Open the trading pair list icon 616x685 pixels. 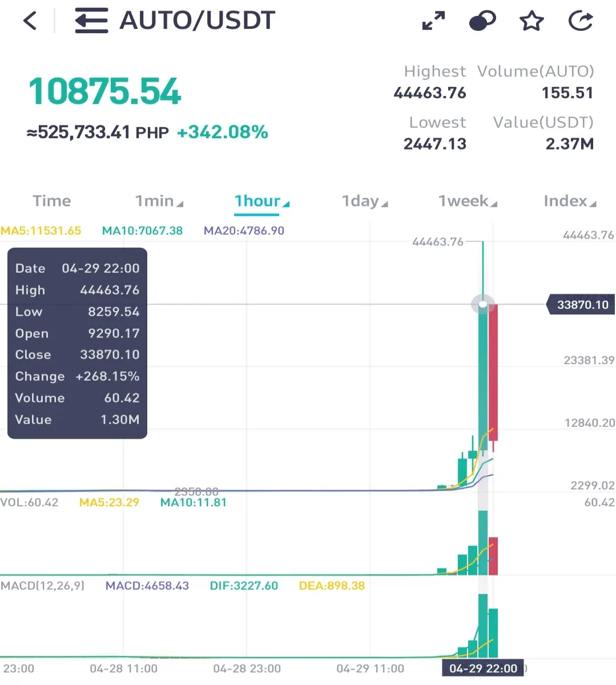tap(91, 21)
